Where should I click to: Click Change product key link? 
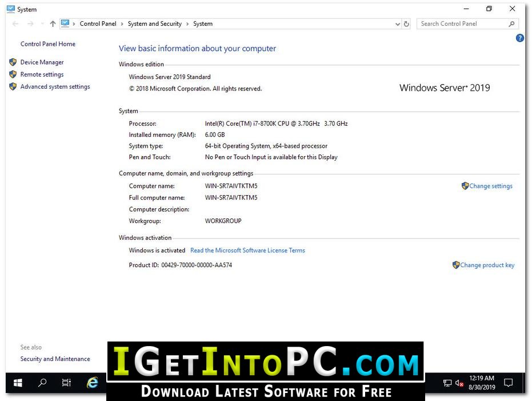click(487, 265)
